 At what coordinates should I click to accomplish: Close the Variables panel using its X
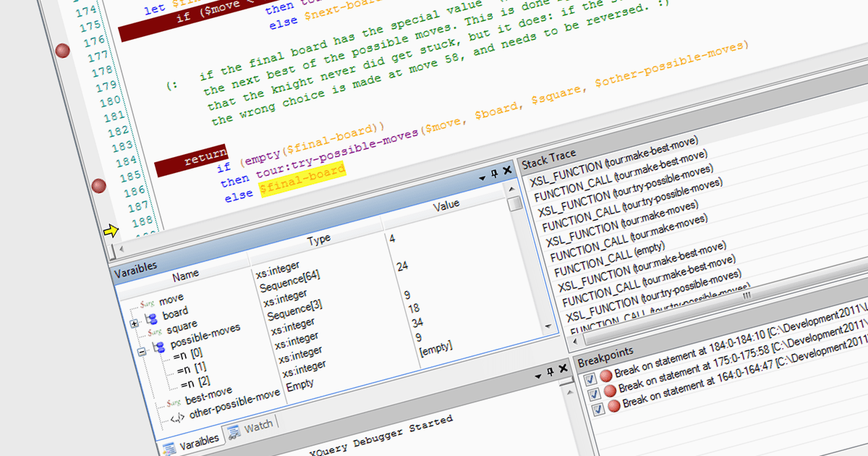pyautogui.click(x=507, y=170)
